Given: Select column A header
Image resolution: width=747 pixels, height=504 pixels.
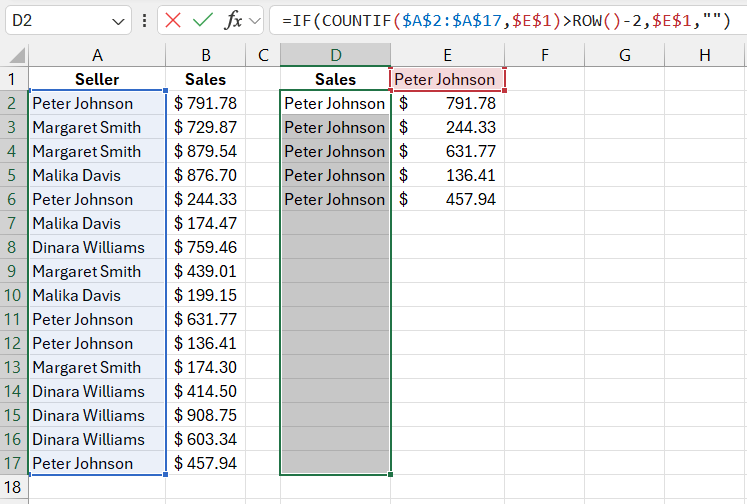Looking at the screenshot, I should (97, 55).
